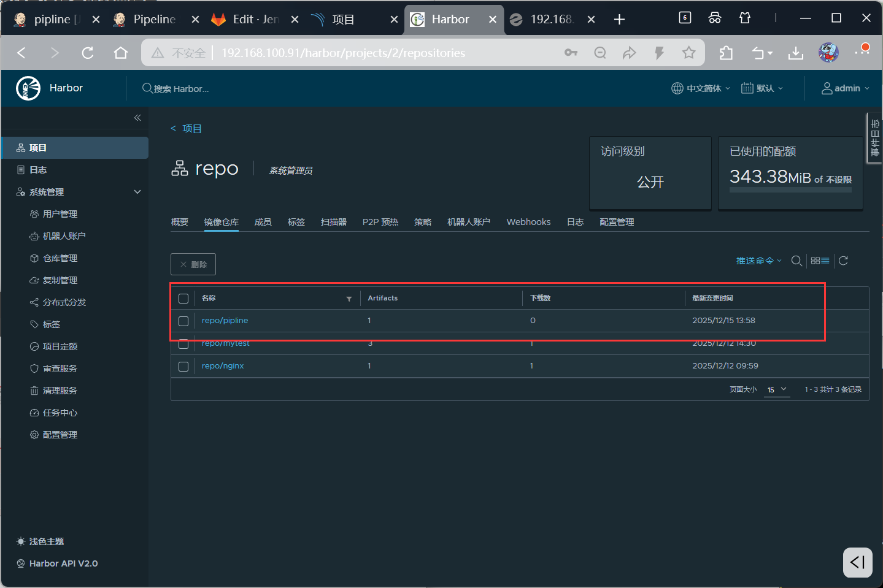Change page size dropdown 15
Viewport: 883px width, 588px height.
[x=776, y=390]
